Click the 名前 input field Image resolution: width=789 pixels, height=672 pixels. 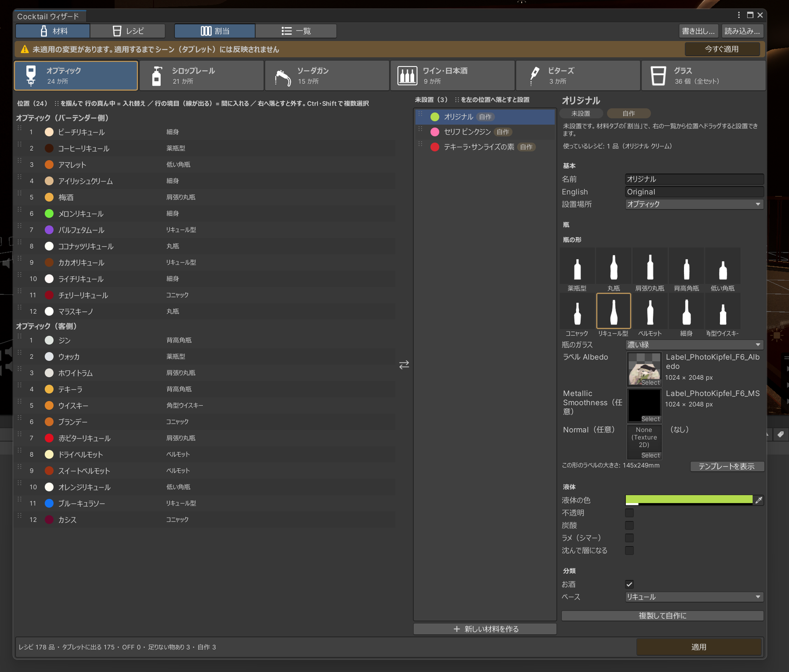[x=694, y=179]
